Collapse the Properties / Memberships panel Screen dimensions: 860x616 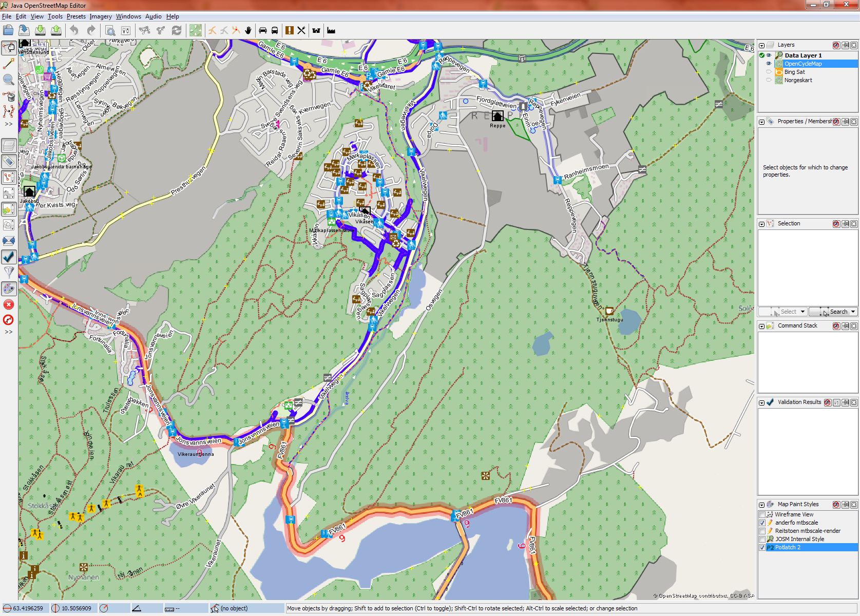762,122
